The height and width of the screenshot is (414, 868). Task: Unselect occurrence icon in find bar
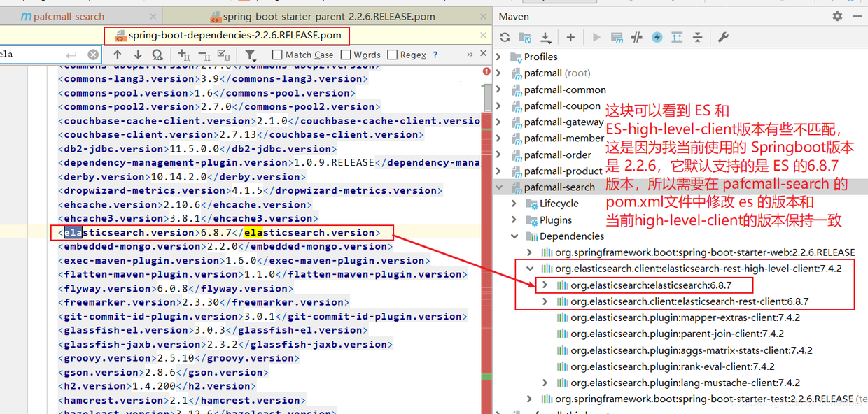tap(204, 55)
